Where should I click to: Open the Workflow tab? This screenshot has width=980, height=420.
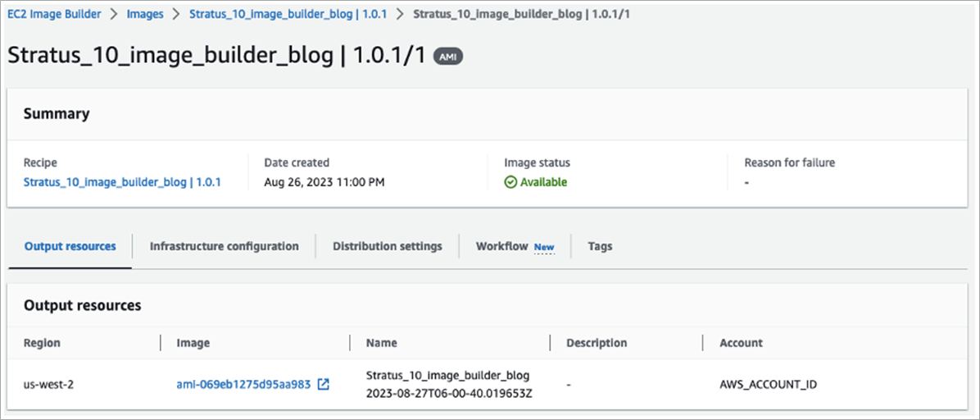coord(501,246)
